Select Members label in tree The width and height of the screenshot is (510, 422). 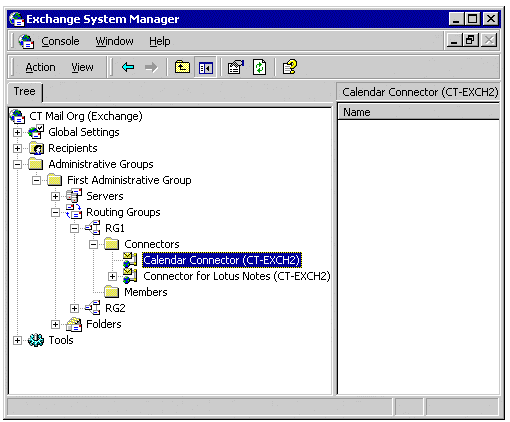point(146,292)
